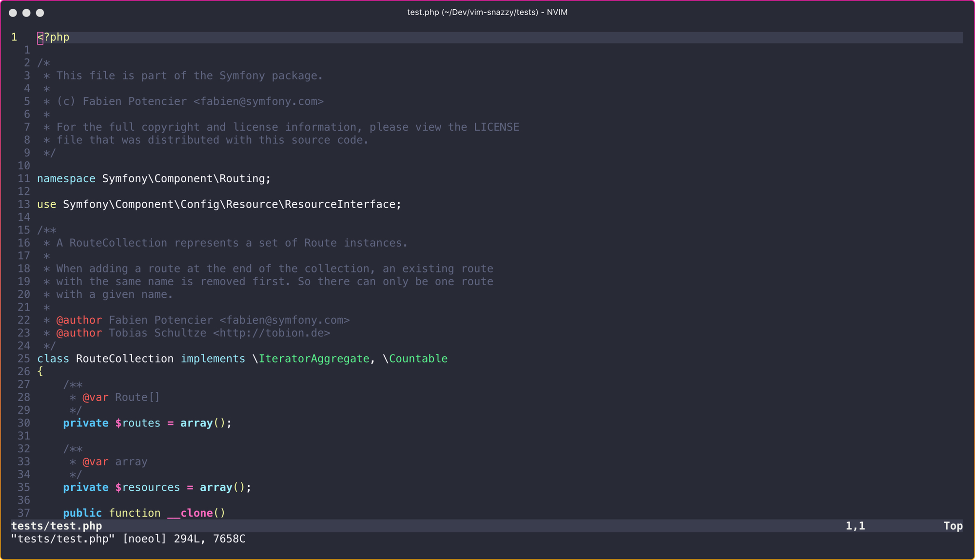Click the <?php opening tag
The width and height of the screenshot is (975, 560).
click(54, 38)
